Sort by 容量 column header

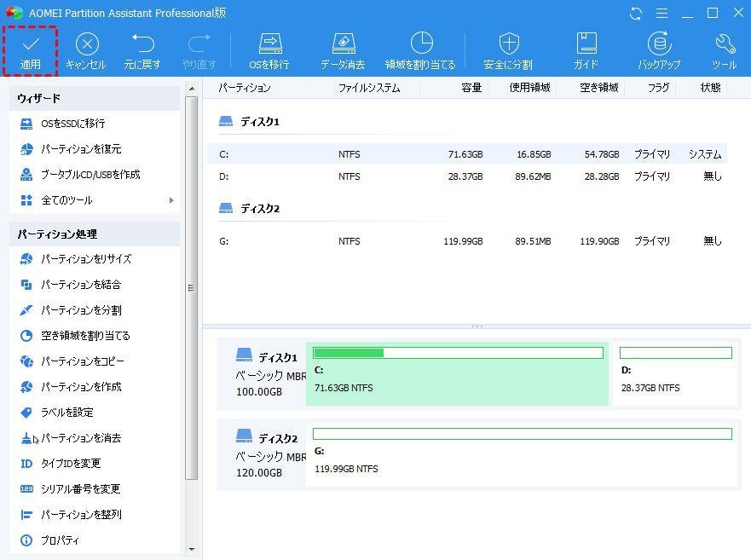click(471, 88)
